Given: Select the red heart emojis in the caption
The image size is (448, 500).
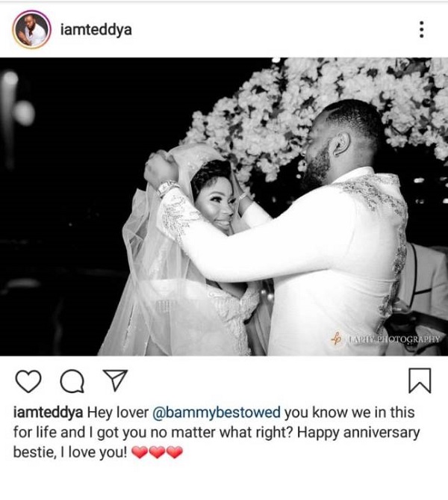Looking at the screenshot, I should 157,452.
